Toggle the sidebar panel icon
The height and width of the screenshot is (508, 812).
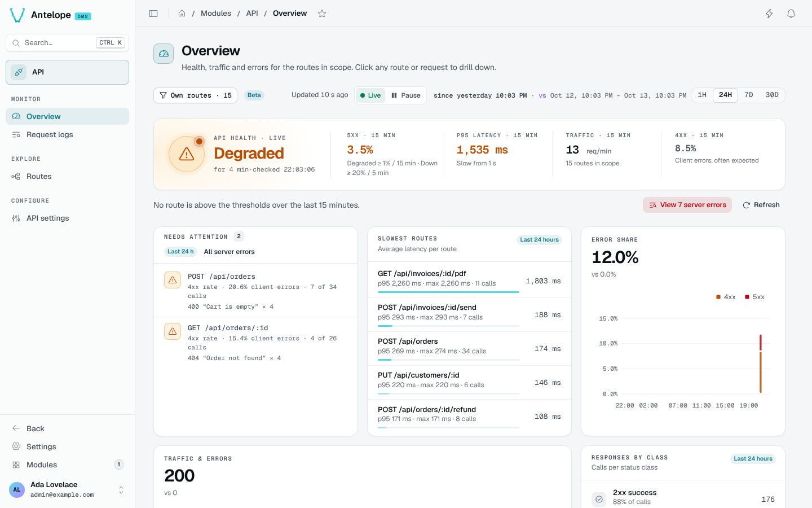point(153,14)
